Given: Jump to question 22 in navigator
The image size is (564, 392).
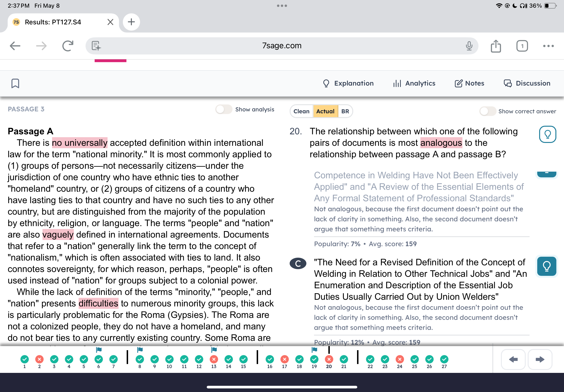Looking at the screenshot, I should pyautogui.click(x=370, y=359).
